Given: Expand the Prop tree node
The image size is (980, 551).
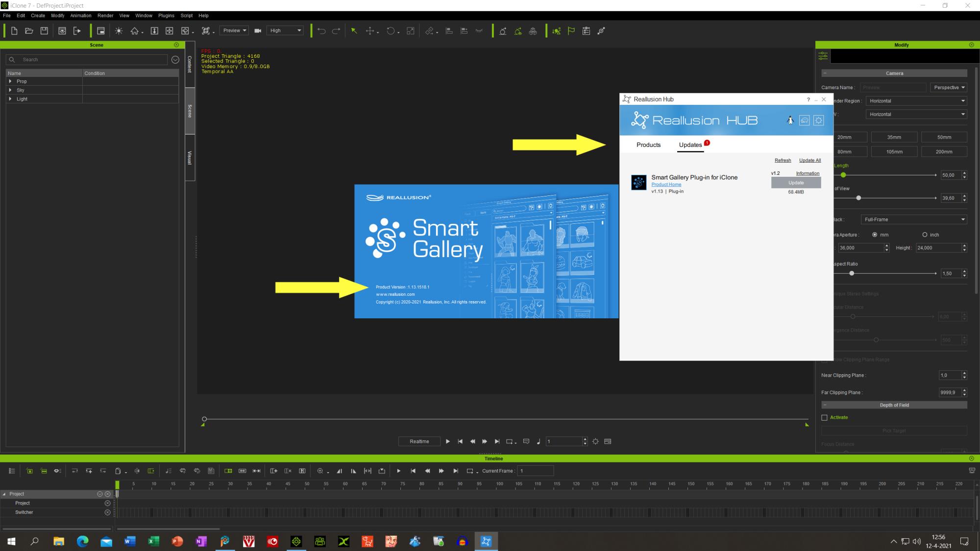Looking at the screenshot, I should tap(10, 81).
